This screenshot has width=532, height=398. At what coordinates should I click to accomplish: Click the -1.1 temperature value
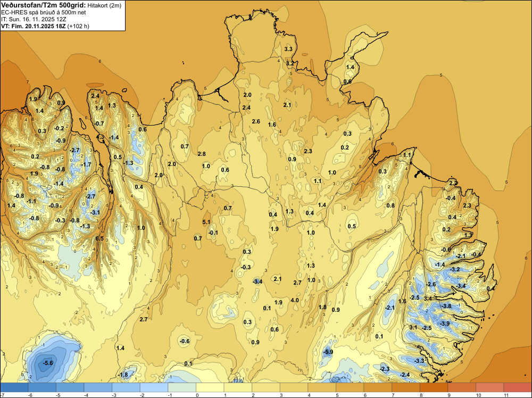pyautogui.click(x=31, y=201)
